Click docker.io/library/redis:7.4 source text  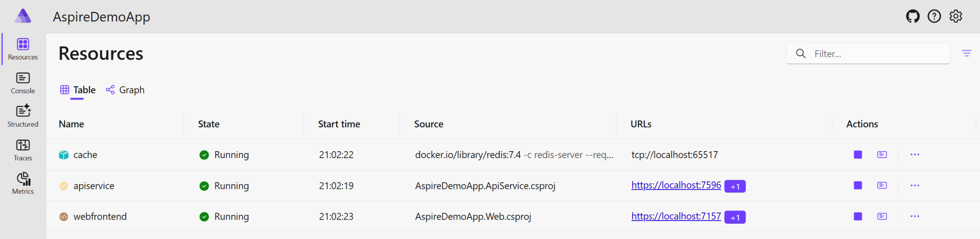tap(468, 155)
